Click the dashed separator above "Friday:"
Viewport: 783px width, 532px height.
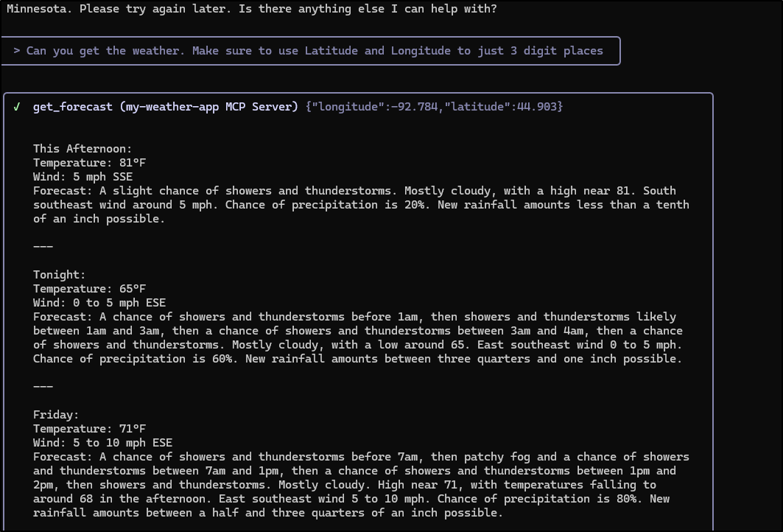click(x=43, y=387)
